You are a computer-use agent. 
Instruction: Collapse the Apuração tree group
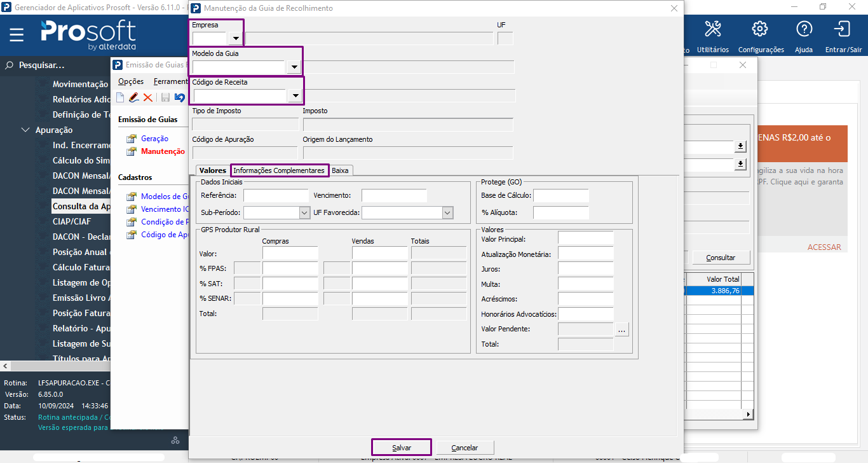tap(25, 130)
